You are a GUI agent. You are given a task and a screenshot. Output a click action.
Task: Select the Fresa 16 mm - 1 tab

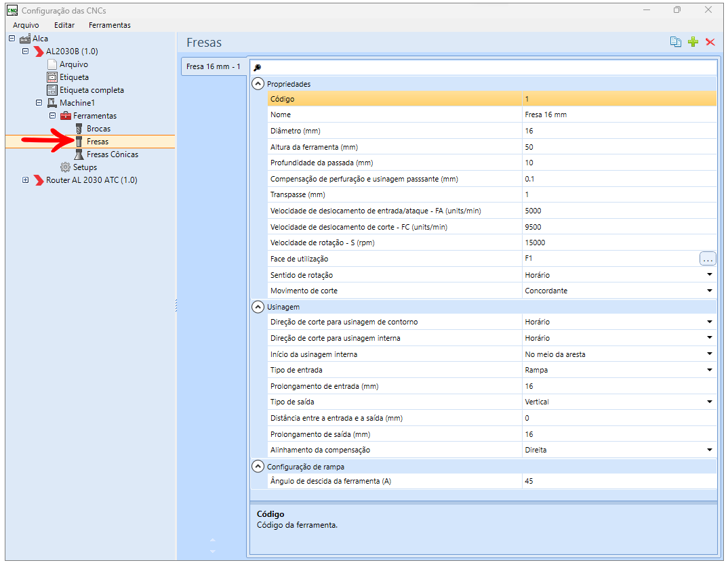pyautogui.click(x=213, y=66)
